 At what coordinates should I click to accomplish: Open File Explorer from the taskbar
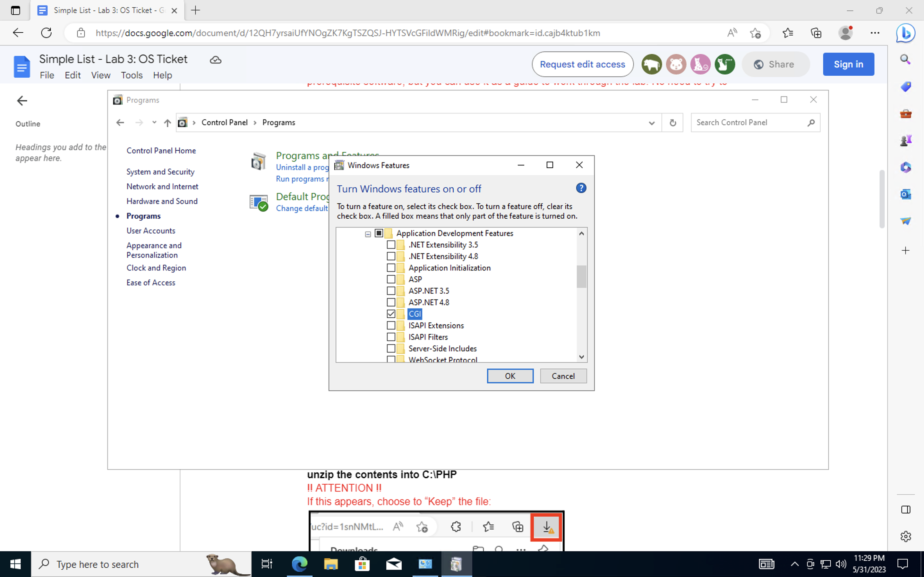point(331,564)
